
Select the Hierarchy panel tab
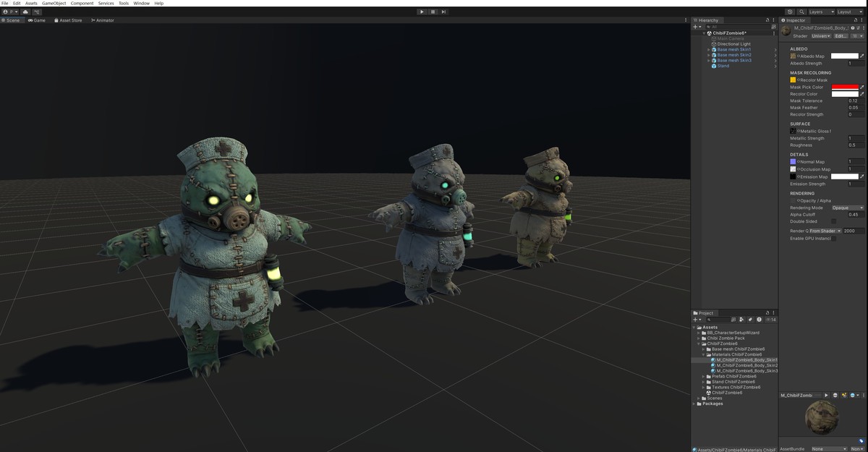707,20
